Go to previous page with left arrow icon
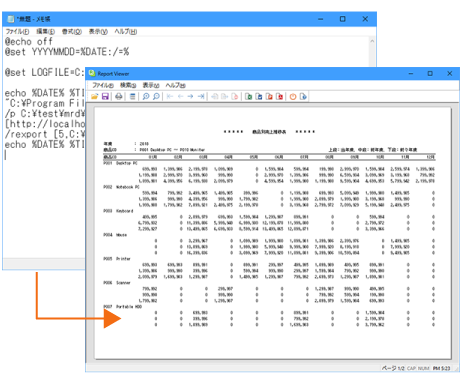Image resolution: width=460 pixels, height=380 pixels. tap(180, 97)
